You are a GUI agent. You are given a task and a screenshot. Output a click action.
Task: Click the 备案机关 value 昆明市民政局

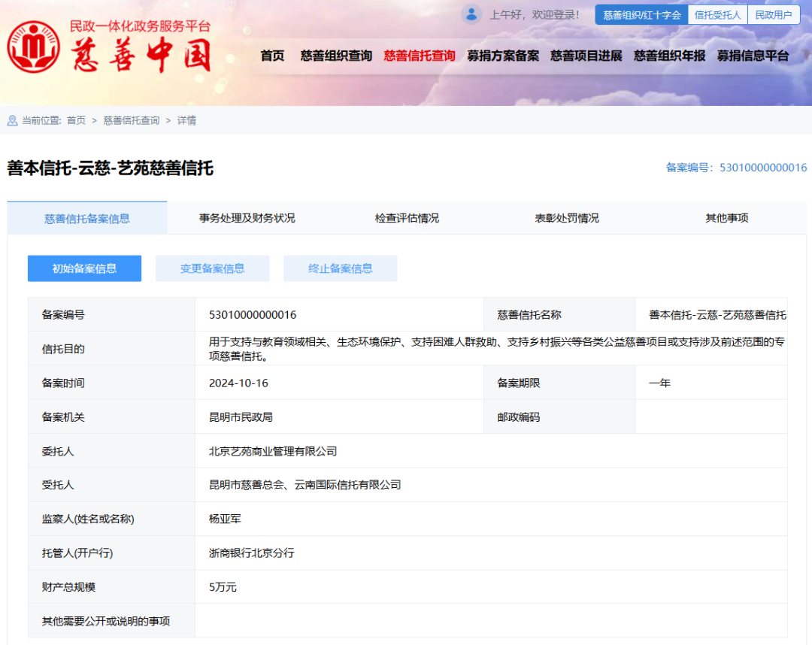(241, 417)
